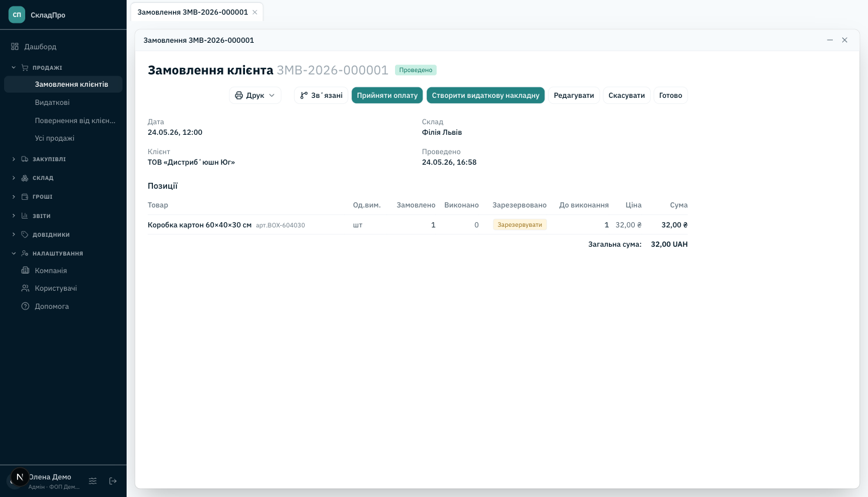Expand the Звіти section chevron
868x497 pixels.
tap(13, 216)
